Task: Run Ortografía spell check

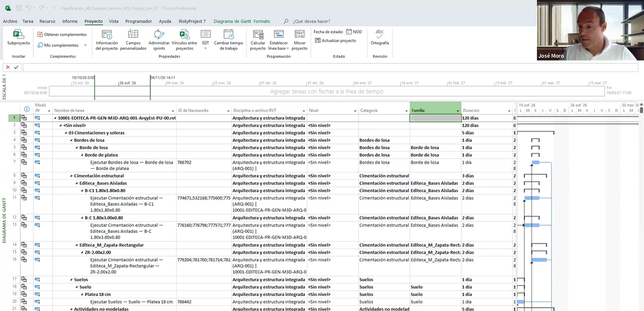Action: (x=379, y=37)
